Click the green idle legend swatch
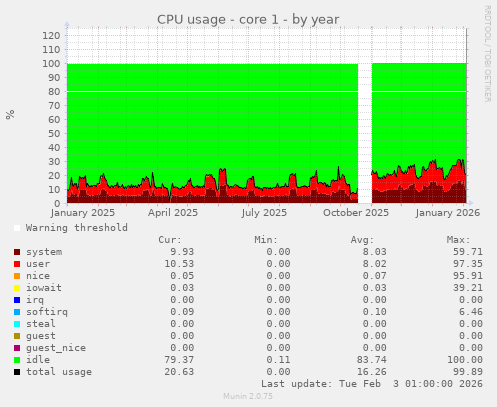The height and width of the screenshot is (407, 497). point(17,360)
